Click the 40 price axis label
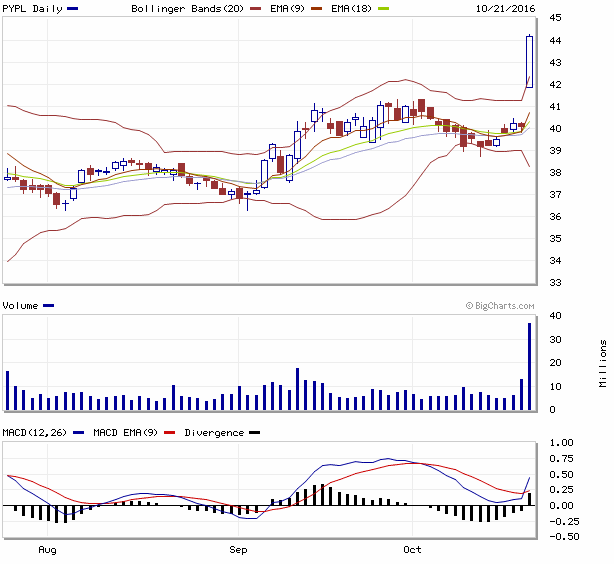The image size is (614, 564). 555,128
